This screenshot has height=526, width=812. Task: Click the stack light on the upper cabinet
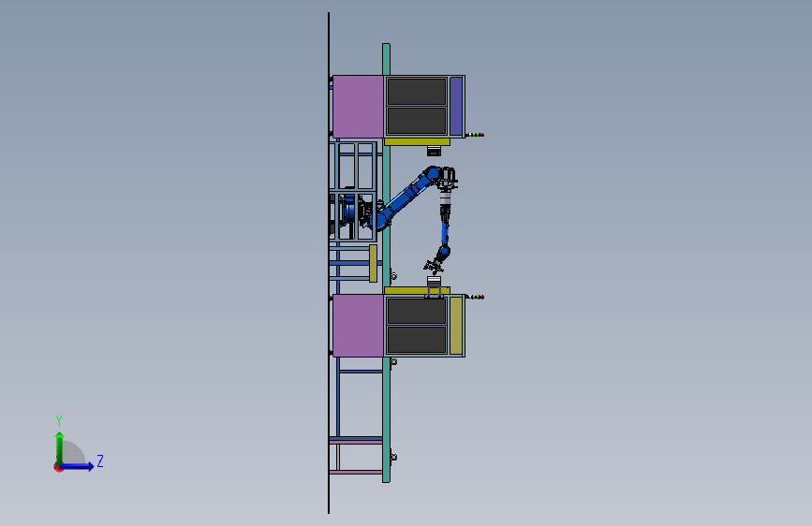pos(475,135)
